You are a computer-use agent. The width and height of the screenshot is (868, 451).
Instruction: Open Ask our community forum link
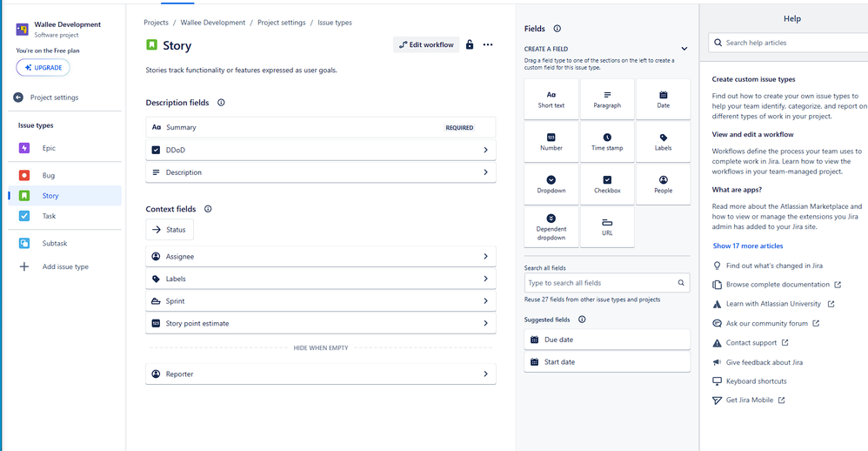pos(767,324)
